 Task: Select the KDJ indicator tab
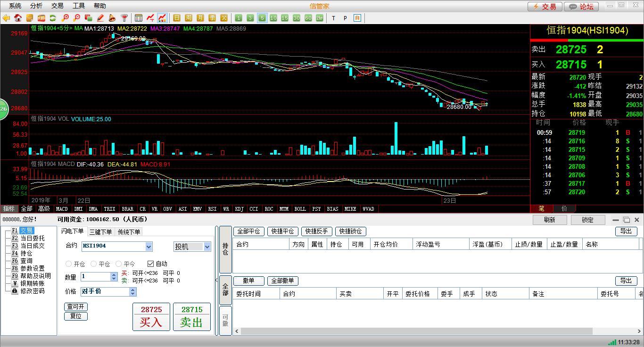point(239,209)
